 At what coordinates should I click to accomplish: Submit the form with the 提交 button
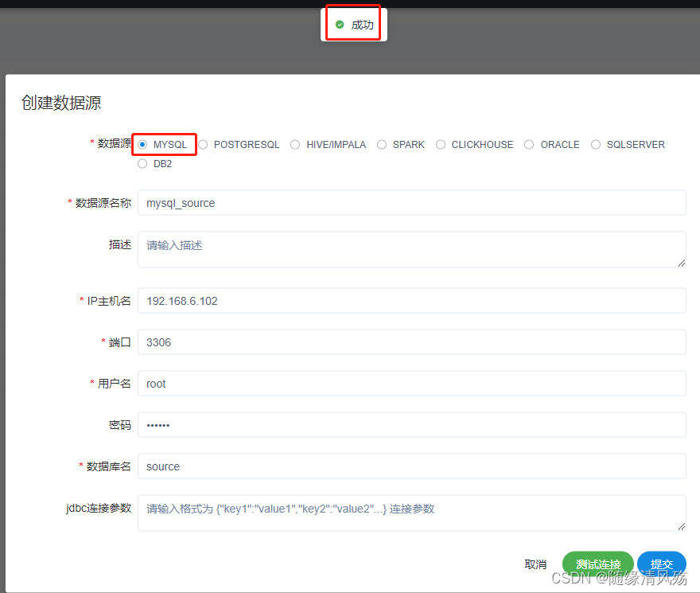[x=662, y=564]
